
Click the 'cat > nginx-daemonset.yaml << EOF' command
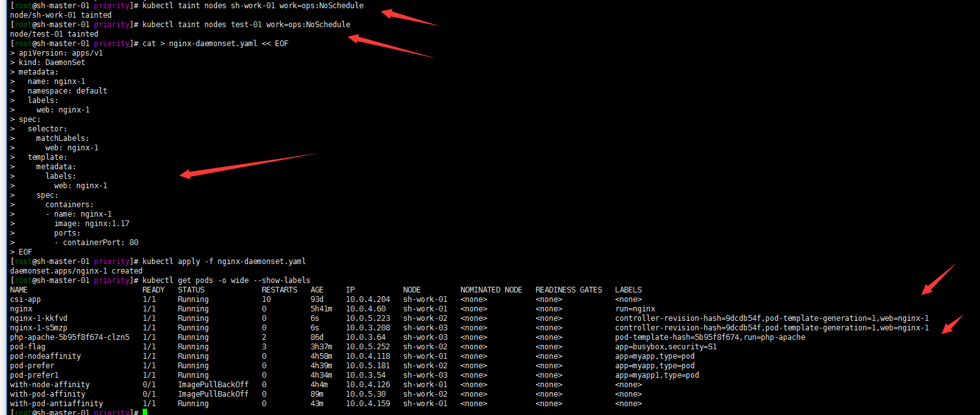point(215,43)
